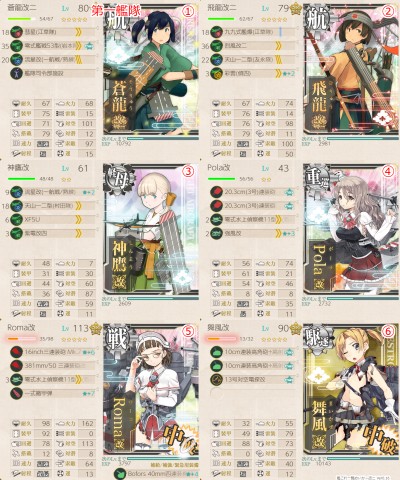This screenshot has height=480, width=400.
Task: Click the 天山一二型(友永隊) equipment slot on 飛龍改二
Action: tap(253, 60)
